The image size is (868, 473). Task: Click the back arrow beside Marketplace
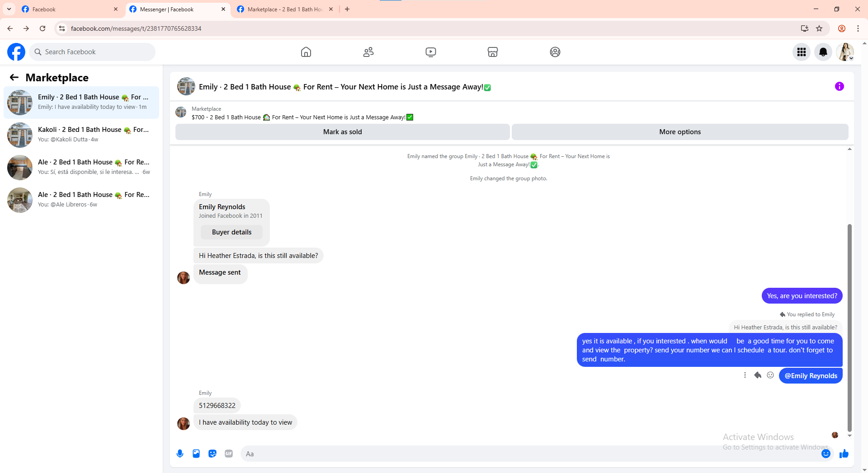[x=14, y=78]
